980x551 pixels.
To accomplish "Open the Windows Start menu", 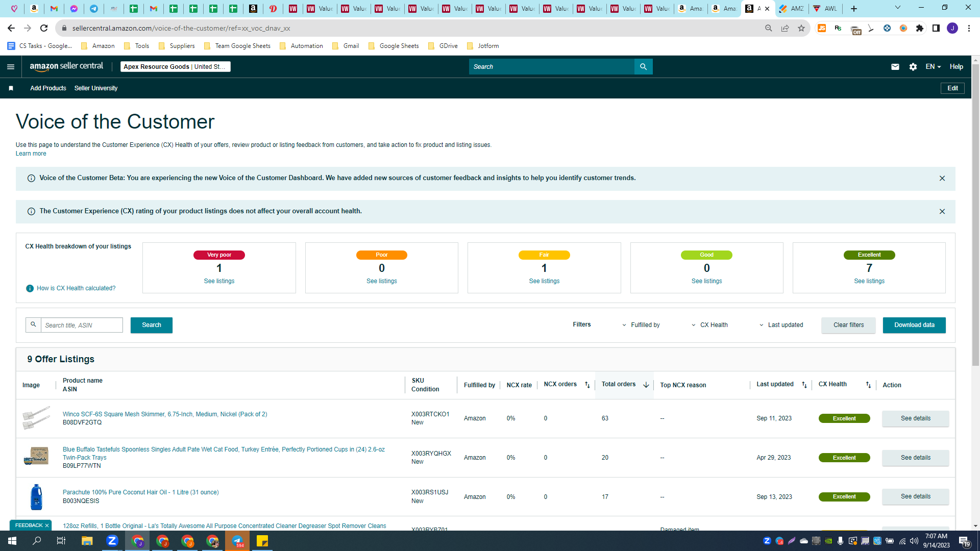I will click(12, 541).
